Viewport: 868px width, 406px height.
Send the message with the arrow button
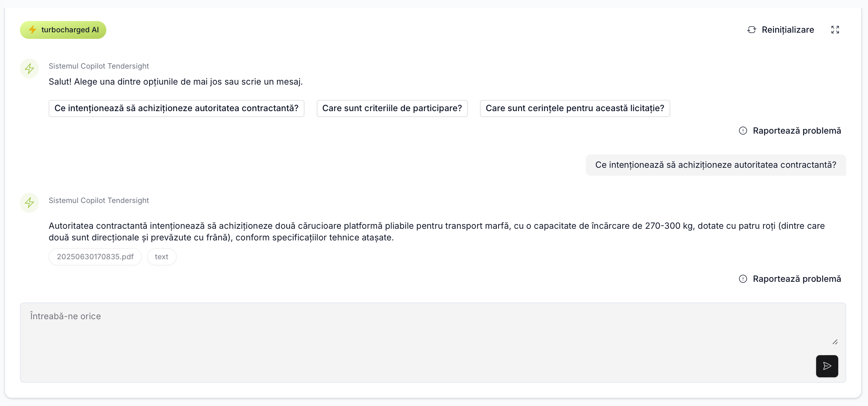coord(827,366)
